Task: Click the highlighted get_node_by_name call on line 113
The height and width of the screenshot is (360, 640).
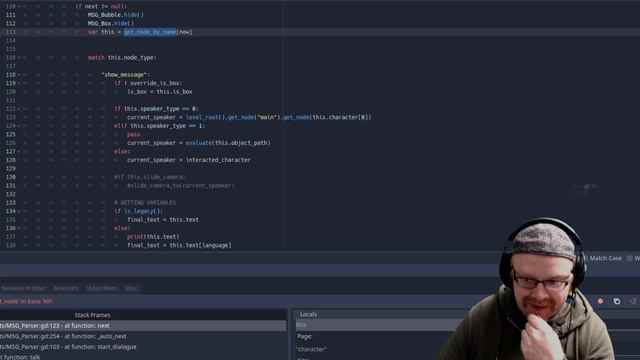Action: pos(150,32)
